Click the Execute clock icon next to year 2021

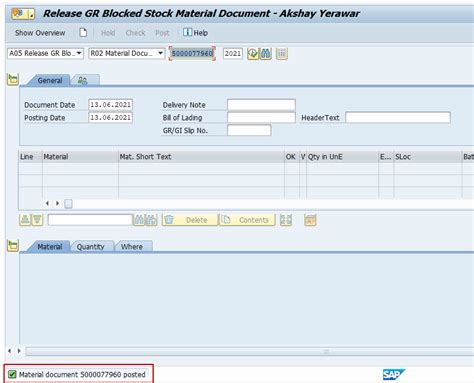pyautogui.click(x=253, y=53)
